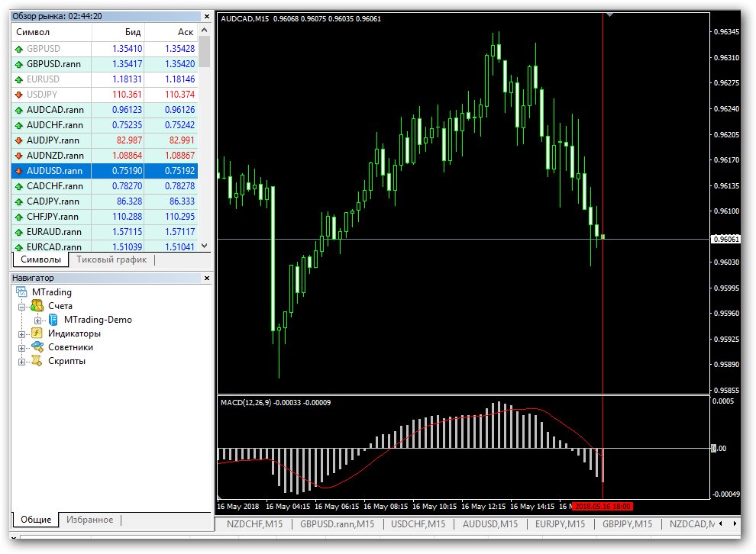The height and width of the screenshot is (554, 756).
Task: Click the arrow icon beside EURAUD.rann
Action: 19,232
